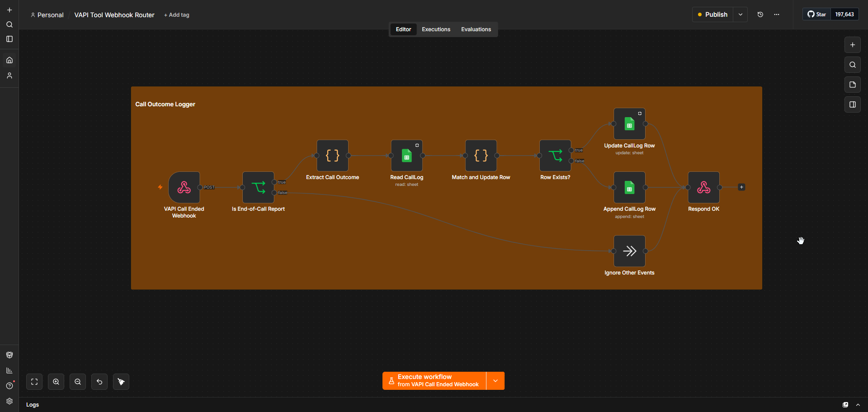Click the Publish button
This screenshot has height=412, width=868.
point(713,14)
